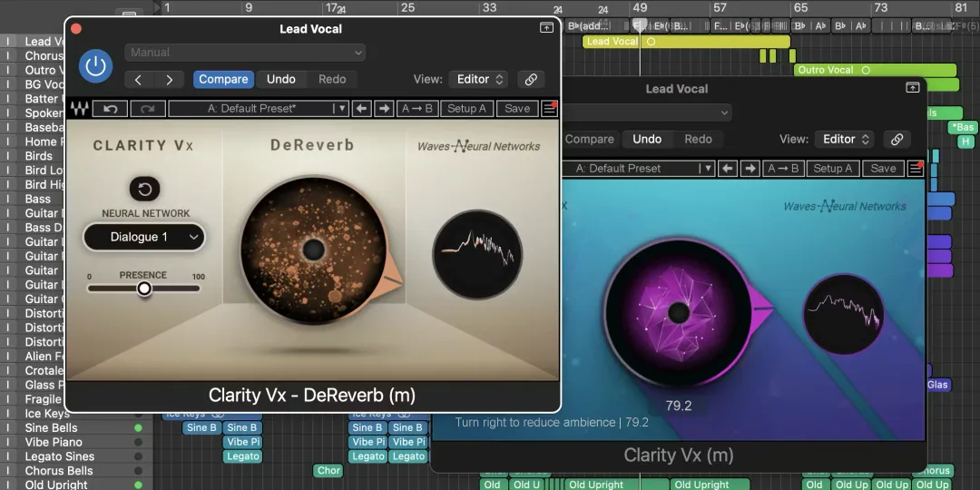The width and height of the screenshot is (980, 490).
Task: Close the DeReverb plugin window
Action: pyautogui.click(x=76, y=28)
